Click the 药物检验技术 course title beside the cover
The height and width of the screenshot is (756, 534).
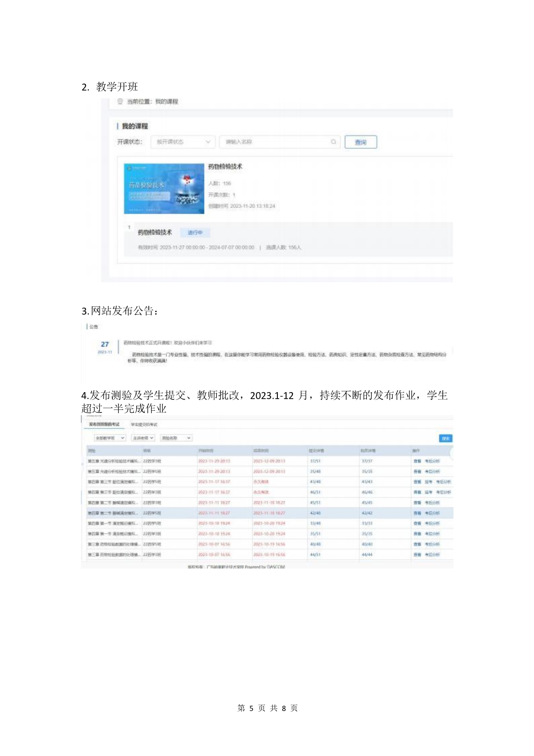tap(225, 166)
